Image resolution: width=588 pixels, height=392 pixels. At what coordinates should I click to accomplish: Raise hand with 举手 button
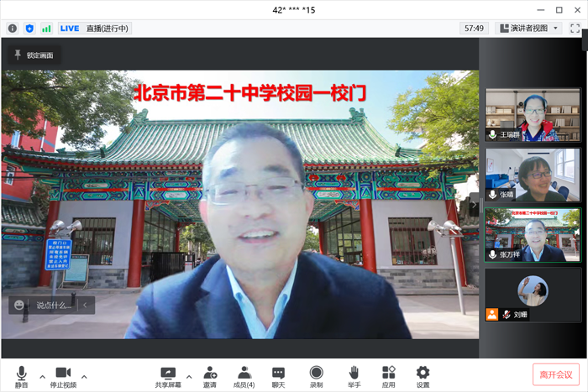pos(354,377)
